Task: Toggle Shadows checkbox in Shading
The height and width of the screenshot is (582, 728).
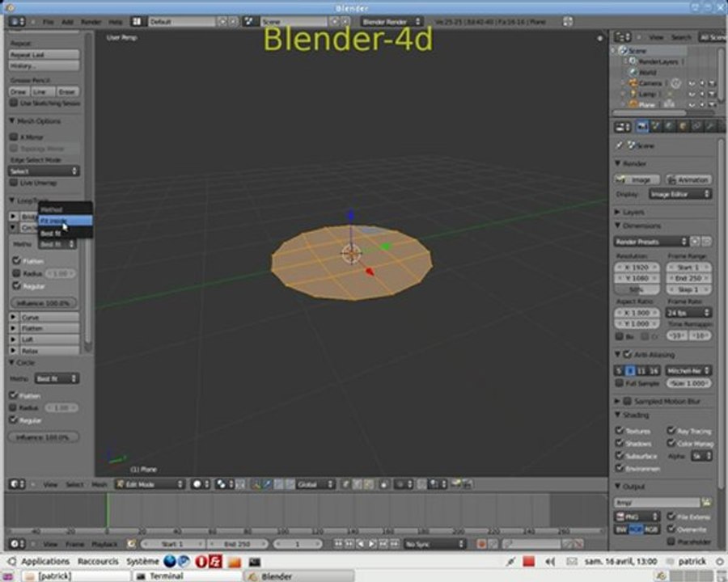Action: tap(620, 443)
